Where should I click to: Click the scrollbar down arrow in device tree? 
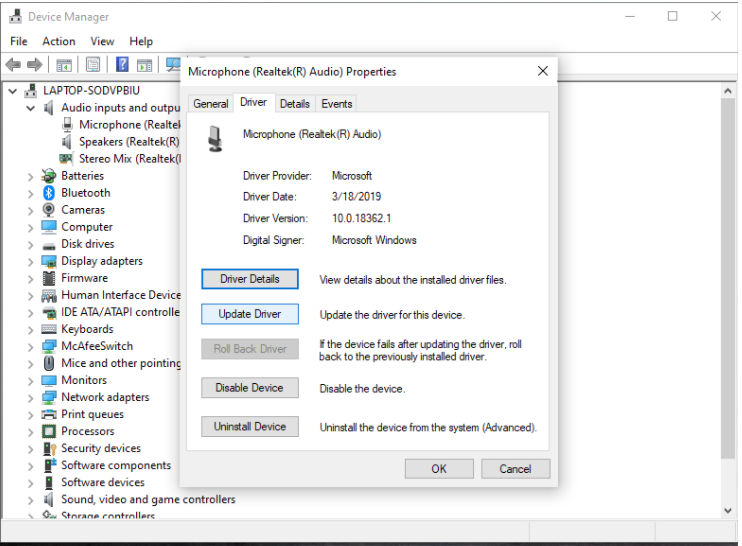728,511
